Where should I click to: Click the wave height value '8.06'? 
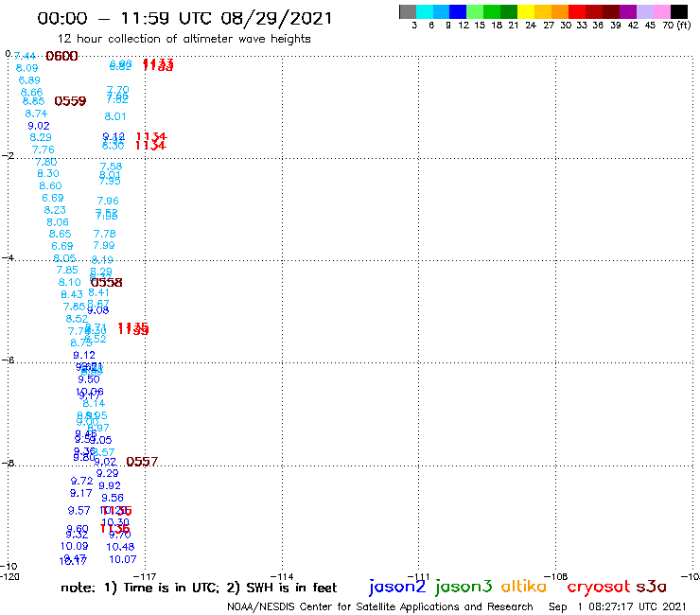coord(58,222)
